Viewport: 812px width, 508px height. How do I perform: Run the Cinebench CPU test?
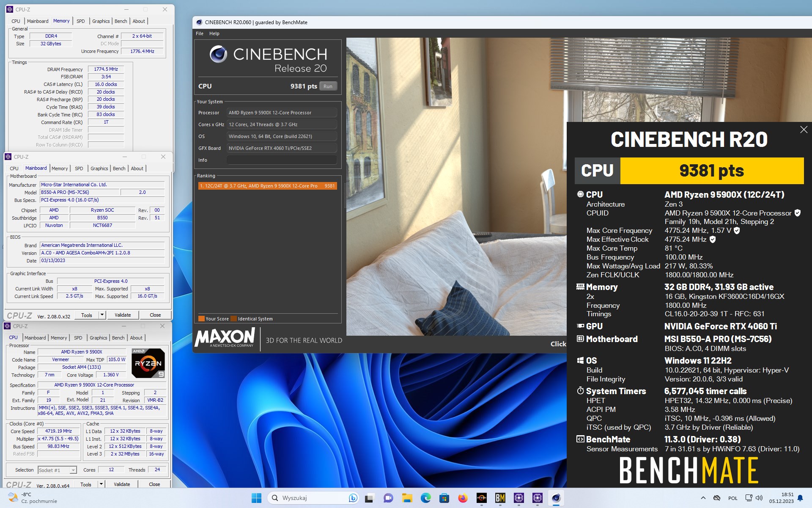pos(328,86)
